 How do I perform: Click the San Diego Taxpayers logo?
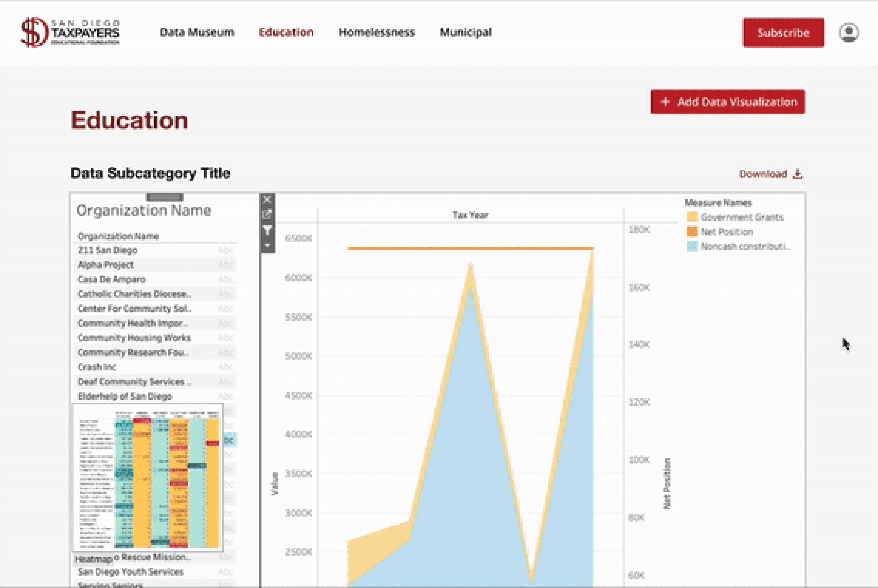pos(70,32)
